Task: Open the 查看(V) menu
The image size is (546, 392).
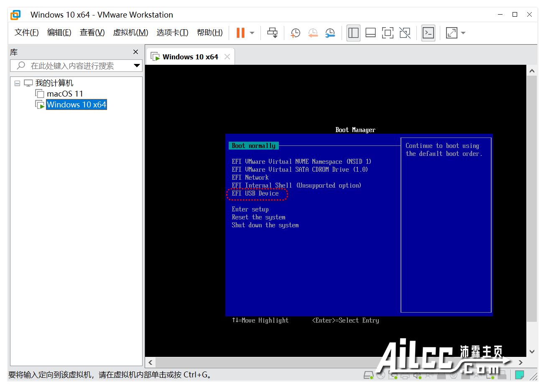Action: [92, 33]
